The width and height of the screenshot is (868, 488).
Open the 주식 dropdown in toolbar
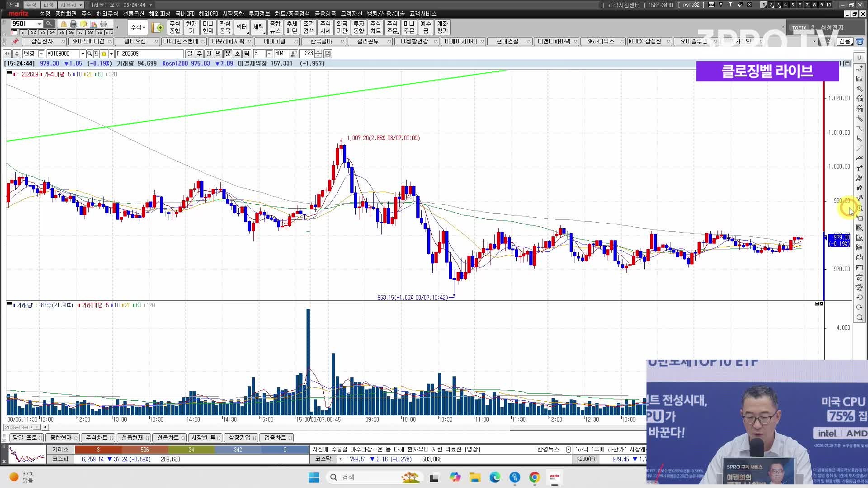[x=137, y=27]
